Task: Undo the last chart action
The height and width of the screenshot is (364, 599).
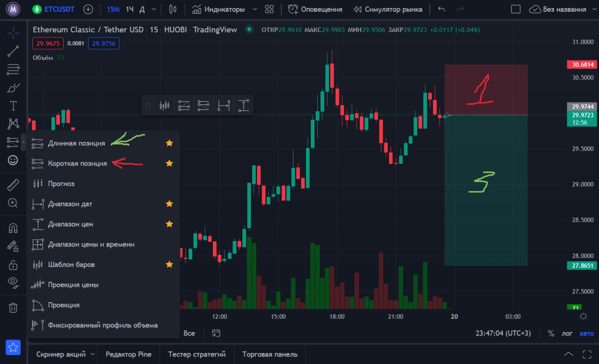Action: tap(441, 9)
